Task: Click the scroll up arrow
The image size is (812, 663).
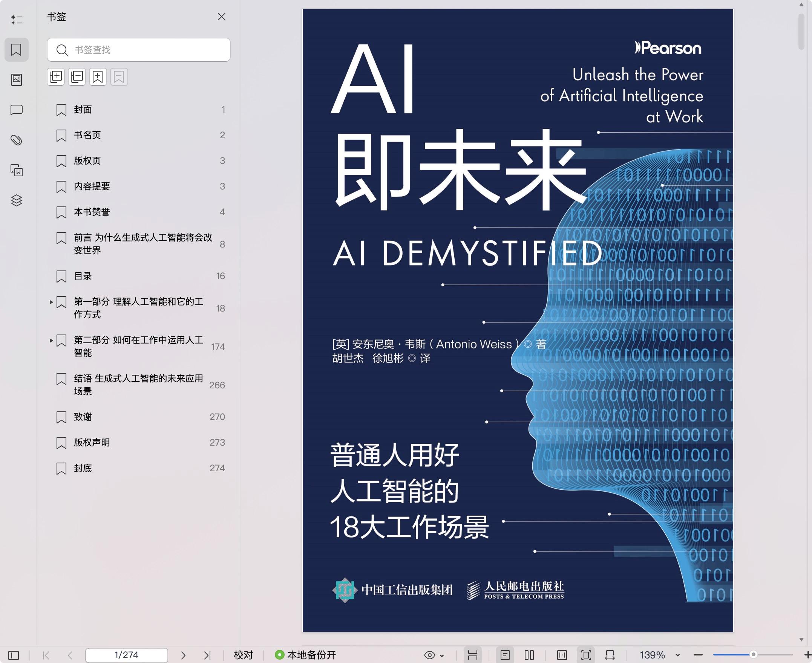Action: (802, 5)
